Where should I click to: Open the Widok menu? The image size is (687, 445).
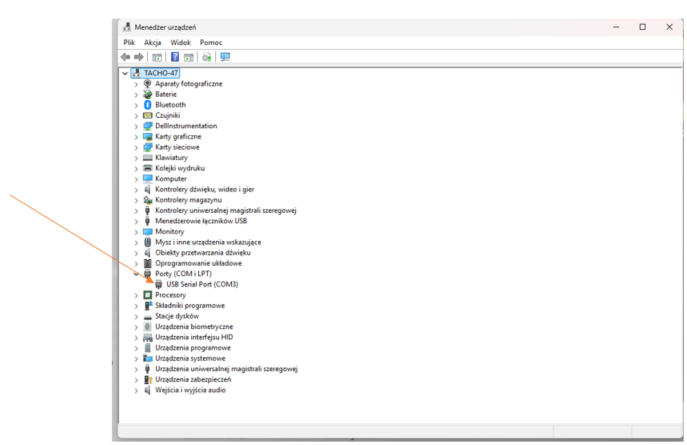click(181, 42)
